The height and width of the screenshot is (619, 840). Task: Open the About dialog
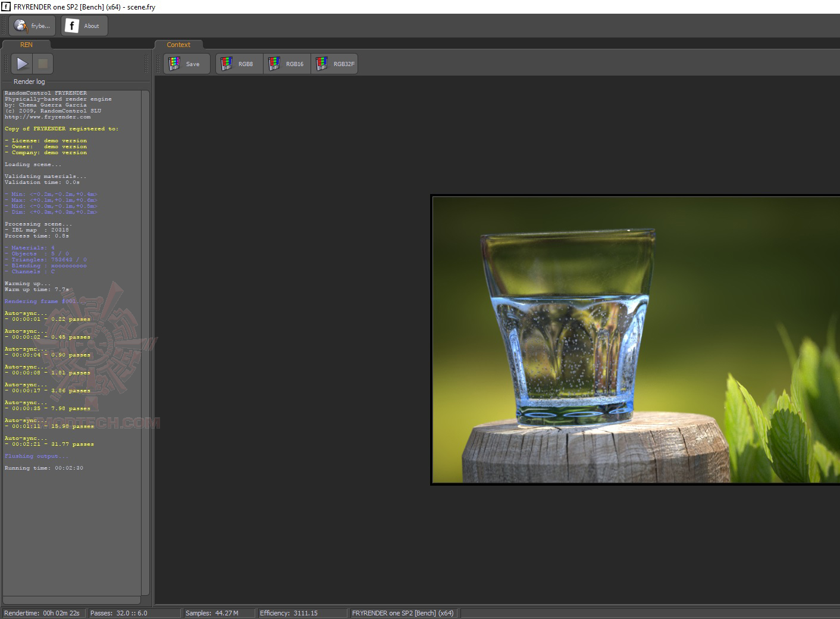point(84,26)
